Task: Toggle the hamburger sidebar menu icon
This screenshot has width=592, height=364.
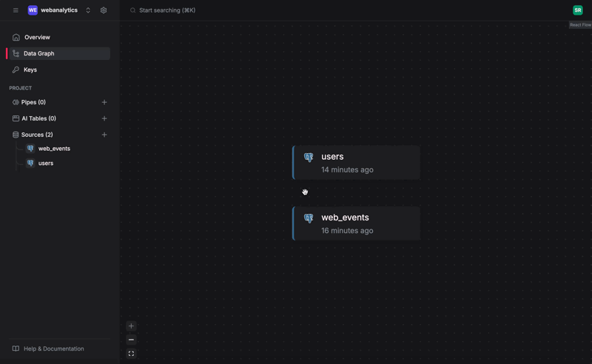Action: coord(16,10)
